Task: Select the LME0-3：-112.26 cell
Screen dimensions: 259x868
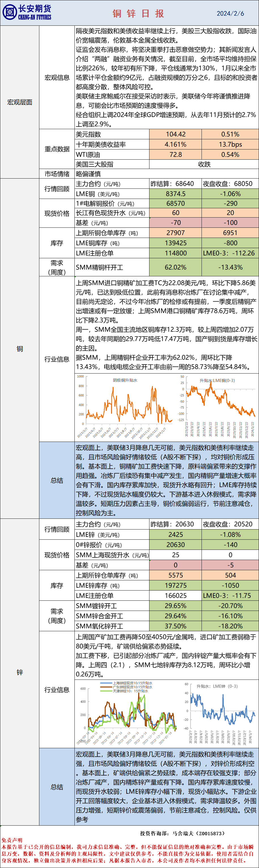Action: 230,253
